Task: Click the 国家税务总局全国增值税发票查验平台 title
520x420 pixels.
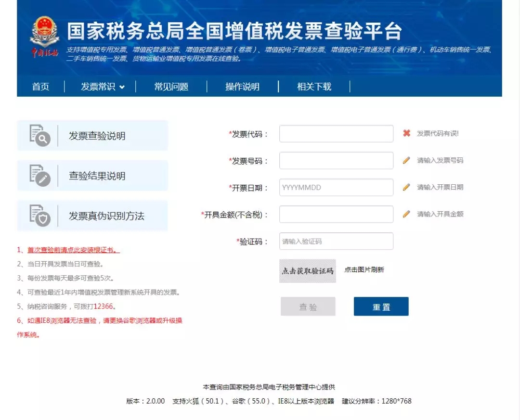Action: tap(234, 31)
